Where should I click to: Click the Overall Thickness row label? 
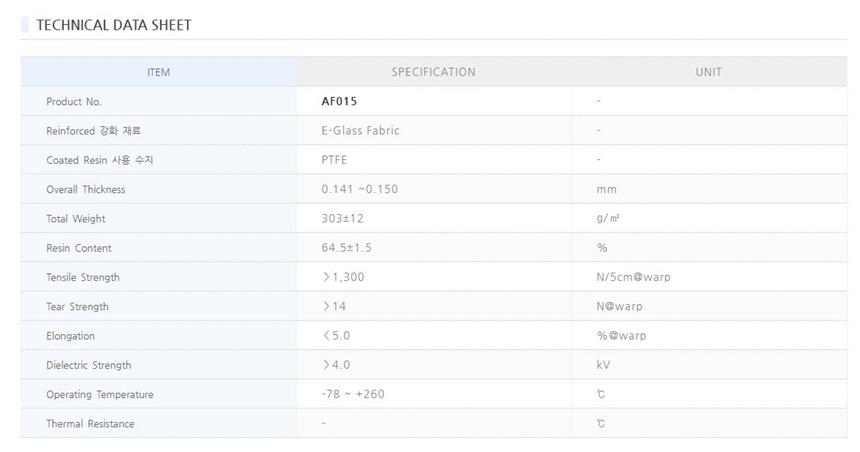(86, 190)
